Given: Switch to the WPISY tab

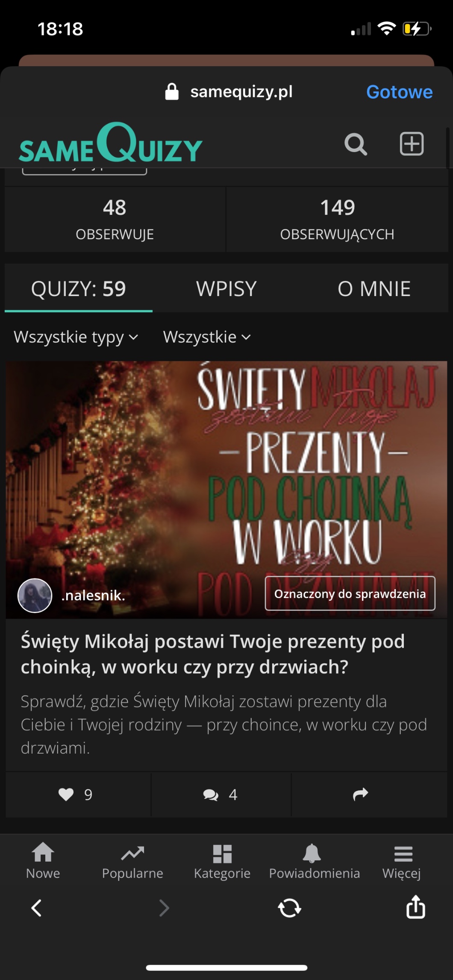Looking at the screenshot, I should [226, 289].
